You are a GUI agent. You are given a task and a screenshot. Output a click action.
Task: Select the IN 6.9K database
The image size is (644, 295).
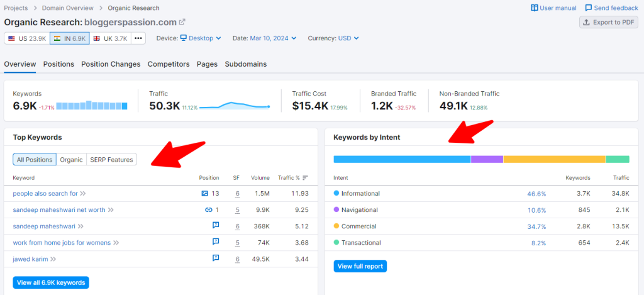[x=70, y=38]
